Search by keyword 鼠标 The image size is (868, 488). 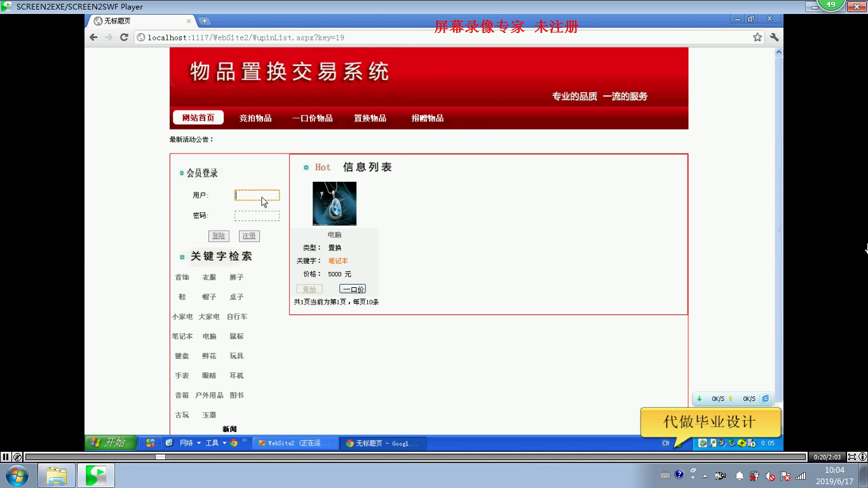tap(236, 336)
